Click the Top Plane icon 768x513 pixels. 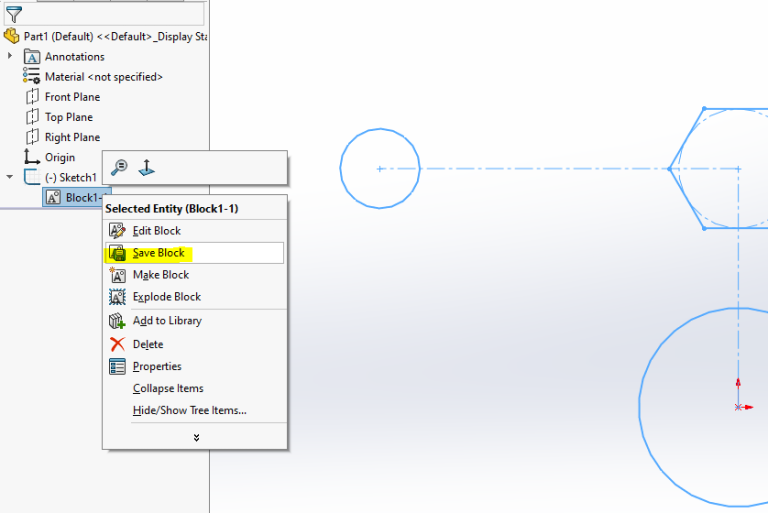pyautogui.click(x=32, y=117)
